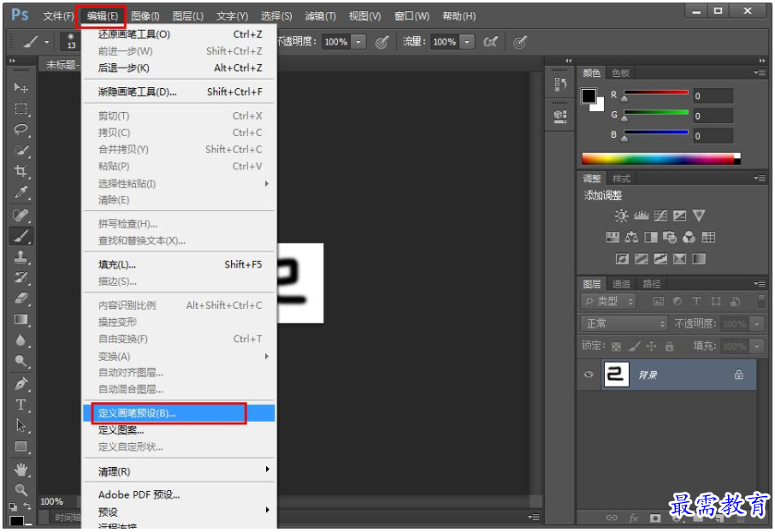Switch to the 通道 tab
Viewport: 775px width, 532px height.
[x=621, y=284]
